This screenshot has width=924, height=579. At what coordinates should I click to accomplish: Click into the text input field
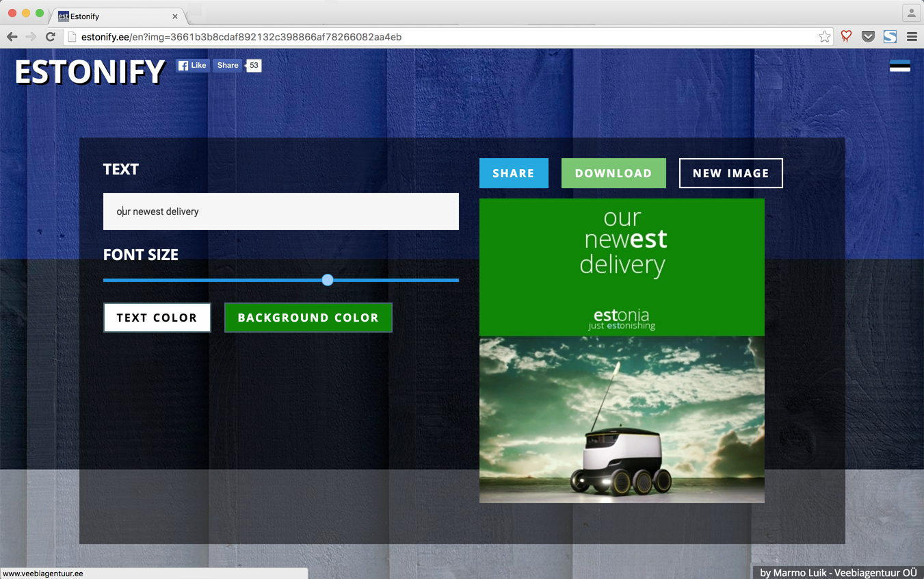pyautogui.click(x=281, y=211)
